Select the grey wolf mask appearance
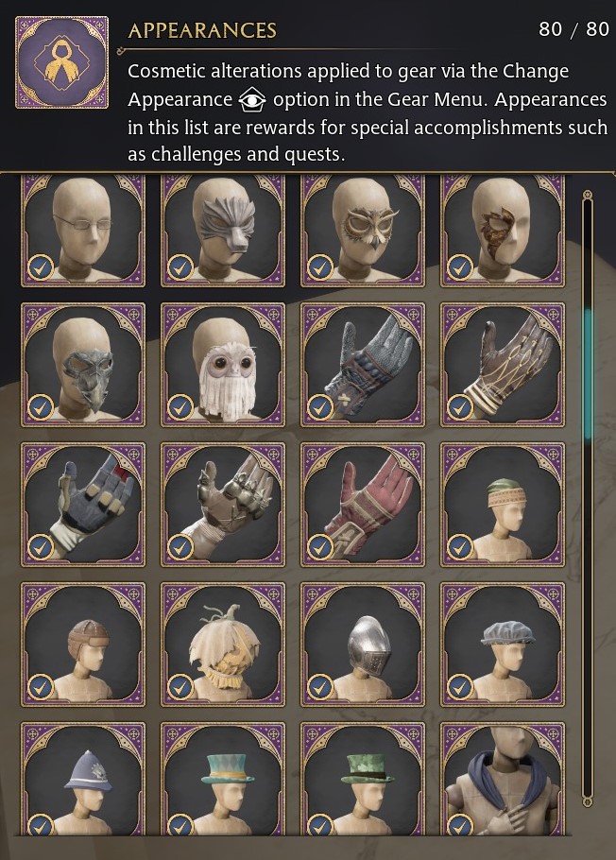Screen dimensions: 616x860 click(223, 231)
